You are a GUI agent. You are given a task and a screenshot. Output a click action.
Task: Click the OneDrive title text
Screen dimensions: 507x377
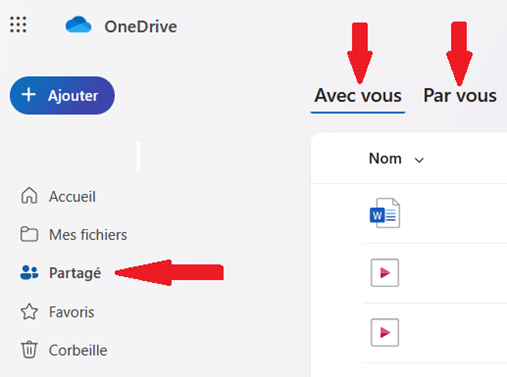[x=140, y=27]
